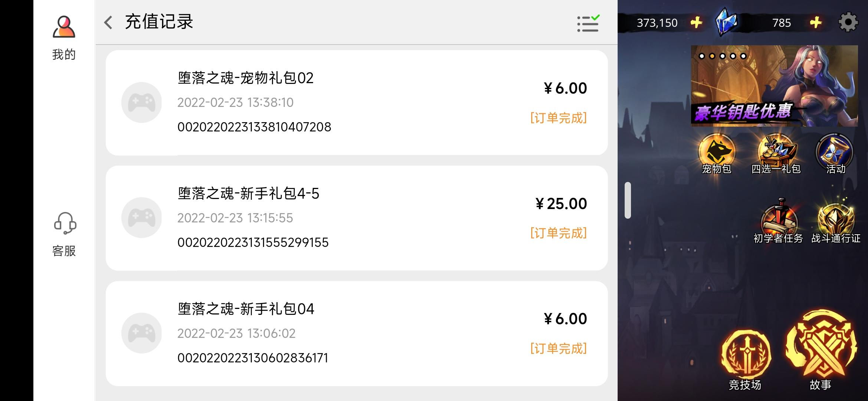Screen dimensions: 868x401
Task: Start the 故事 story mode
Action: (821, 351)
